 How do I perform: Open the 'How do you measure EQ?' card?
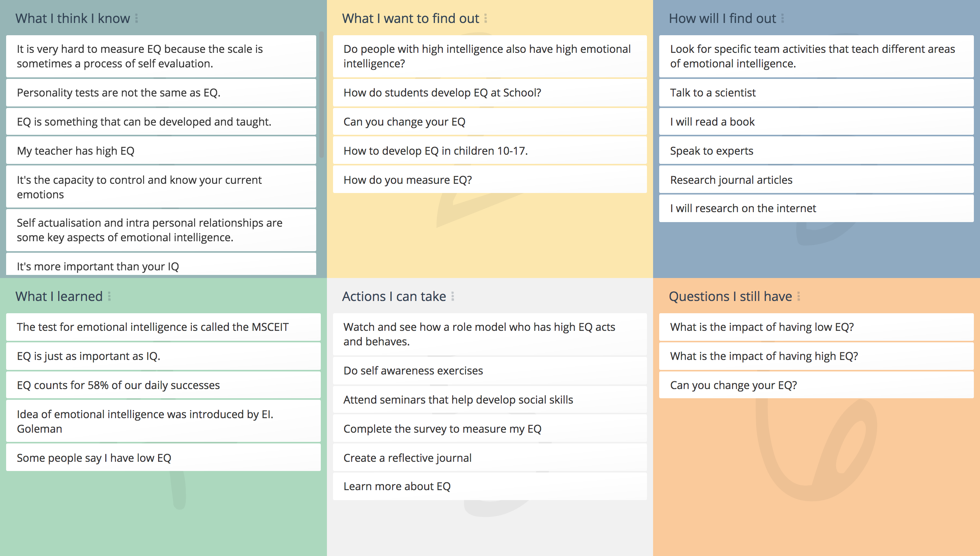[490, 180]
